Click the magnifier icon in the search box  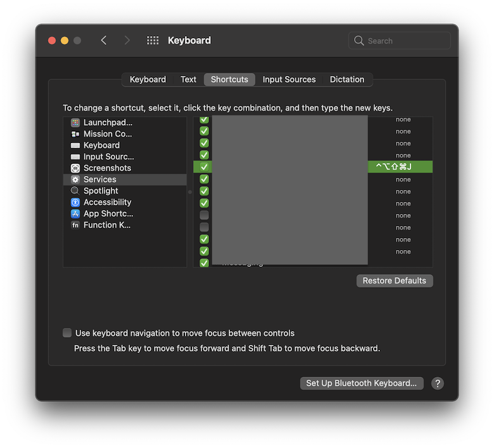tap(358, 40)
